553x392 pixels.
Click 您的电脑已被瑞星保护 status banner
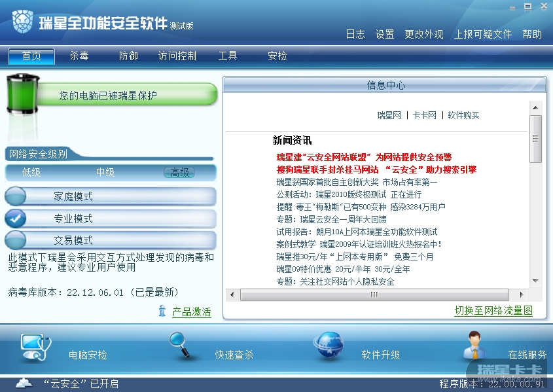(127, 94)
